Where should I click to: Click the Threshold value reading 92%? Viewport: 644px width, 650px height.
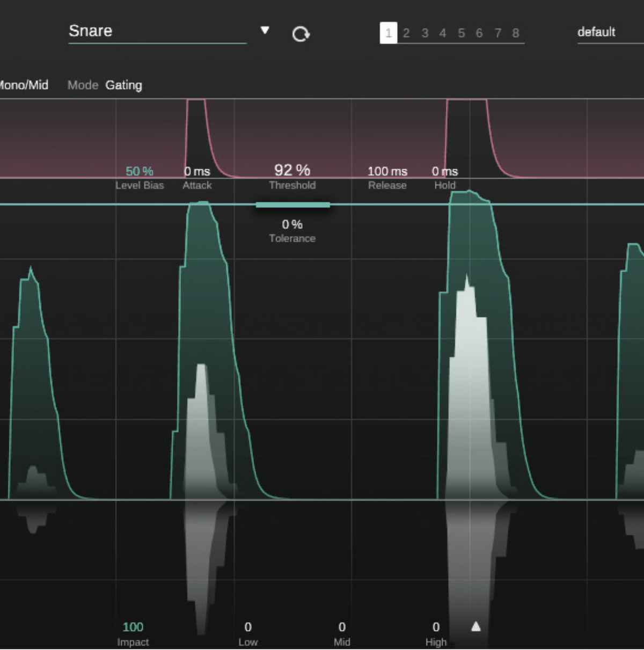pos(292,170)
